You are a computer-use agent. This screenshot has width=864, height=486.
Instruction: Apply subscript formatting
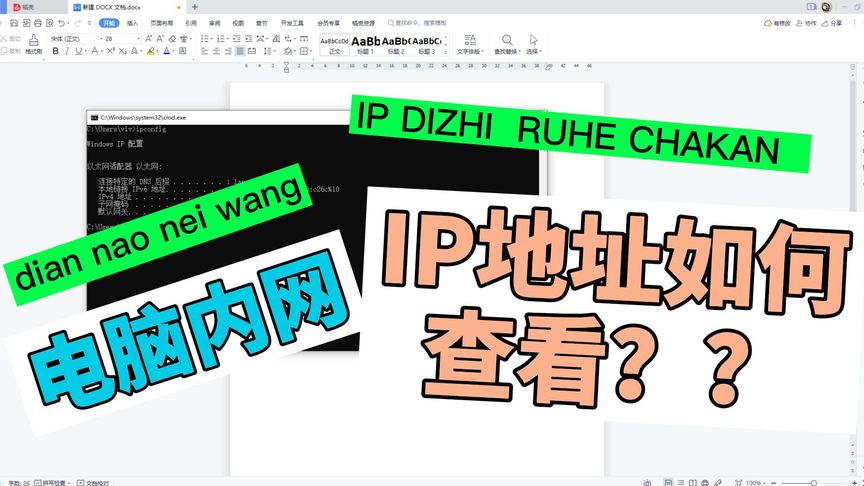(x=122, y=51)
